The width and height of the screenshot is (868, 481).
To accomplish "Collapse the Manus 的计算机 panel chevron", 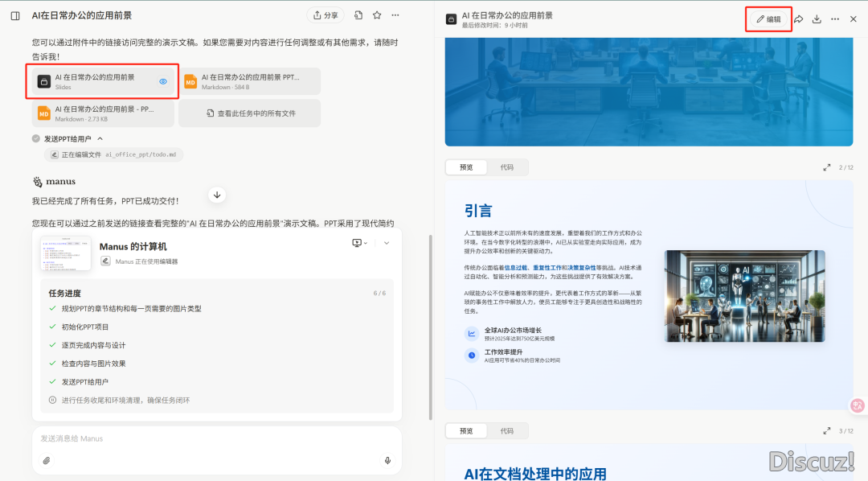I will [x=386, y=243].
